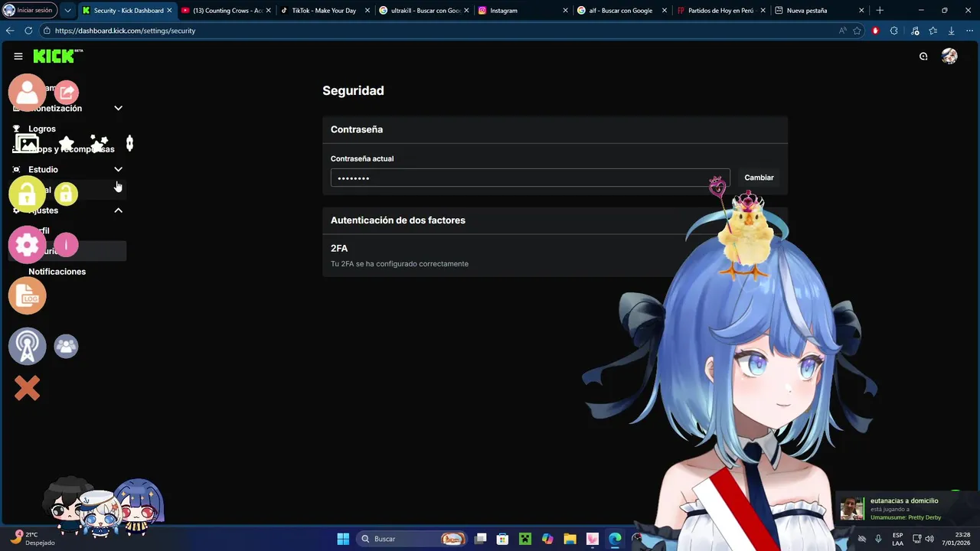Click the taskbar microphone tray icon
Viewport: 980px width, 551px height.
pos(878,539)
